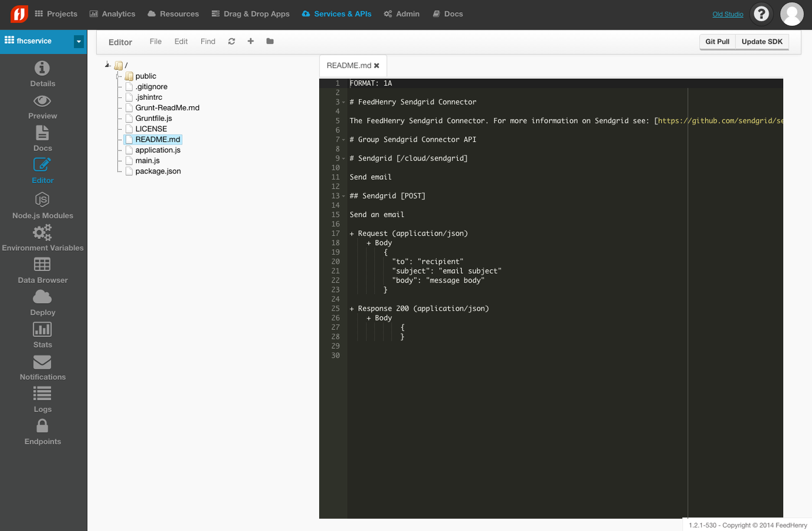Open the Deploy cloud icon
812x531 pixels.
click(x=42, y=297)
